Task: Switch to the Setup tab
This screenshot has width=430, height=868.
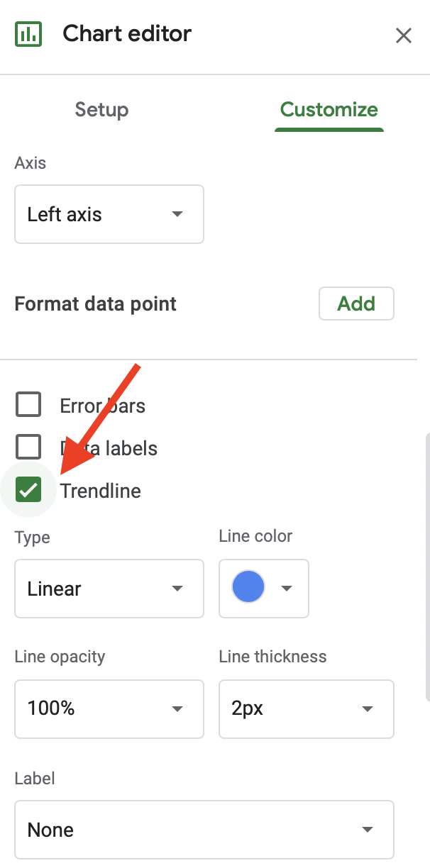Action: [101, 110]
